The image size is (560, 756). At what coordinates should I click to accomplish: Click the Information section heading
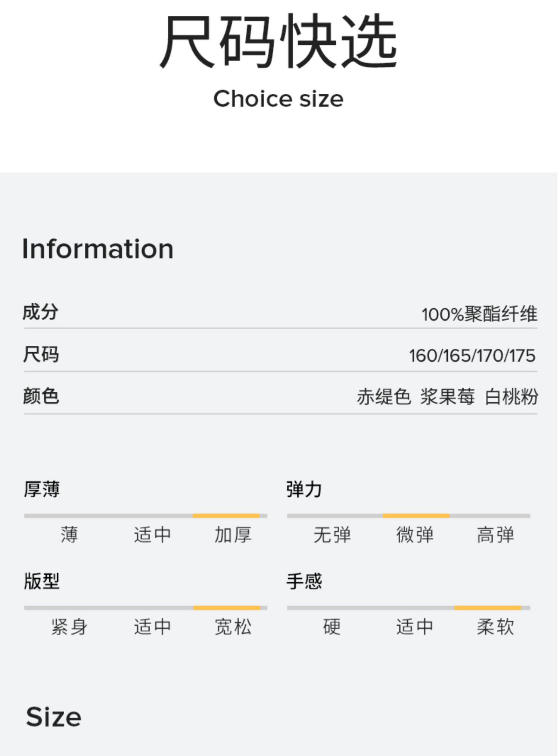(x=98, y=249)
